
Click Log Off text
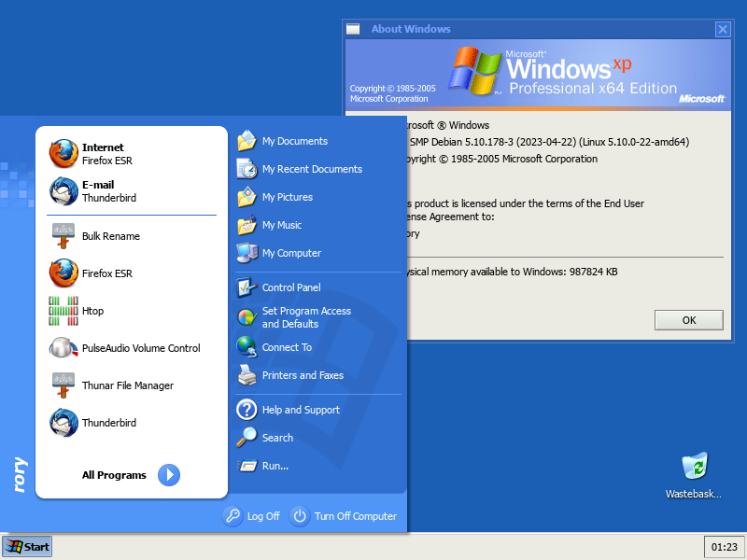(263, 516)
